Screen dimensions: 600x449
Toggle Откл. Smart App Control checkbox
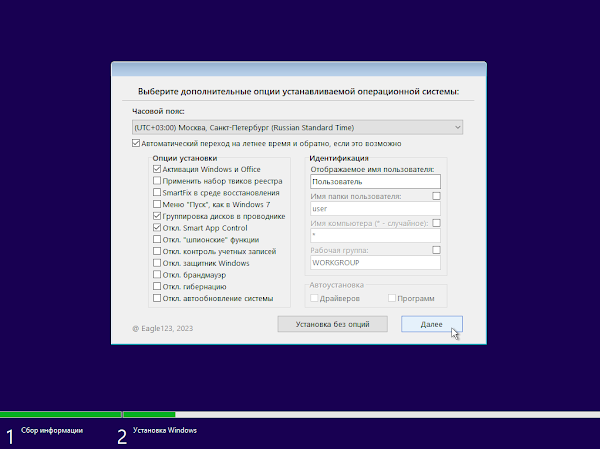pyautogui.click(x=157, y=227)
